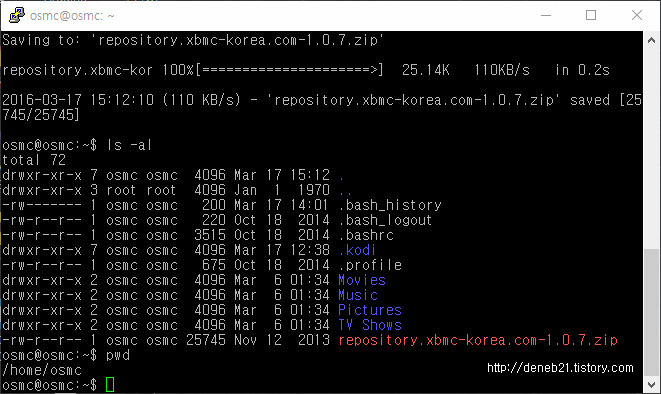
Task: Minimize the osmc@osmc terminal window
Action: tap(546, 15)
